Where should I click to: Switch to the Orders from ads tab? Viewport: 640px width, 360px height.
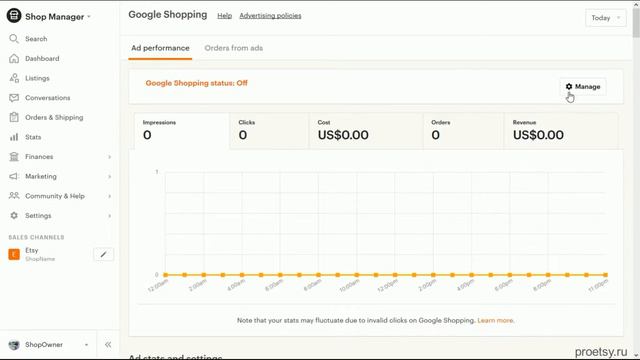[x=233, y=48]
